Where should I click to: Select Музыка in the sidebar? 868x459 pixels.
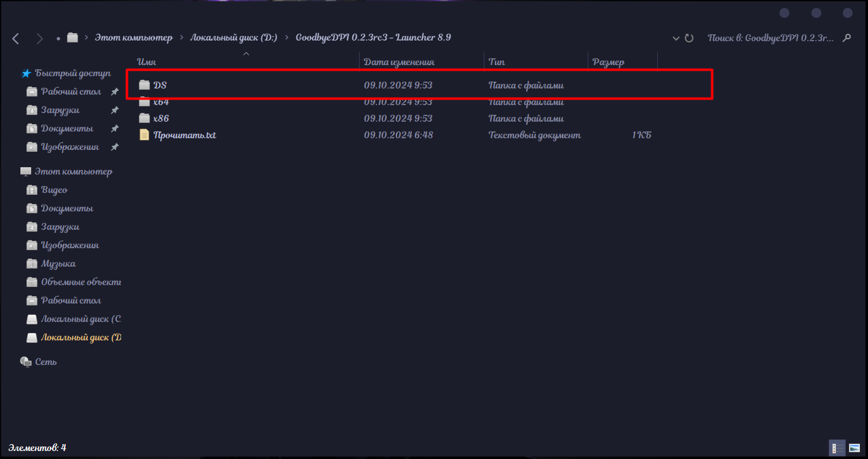[58, 264]
